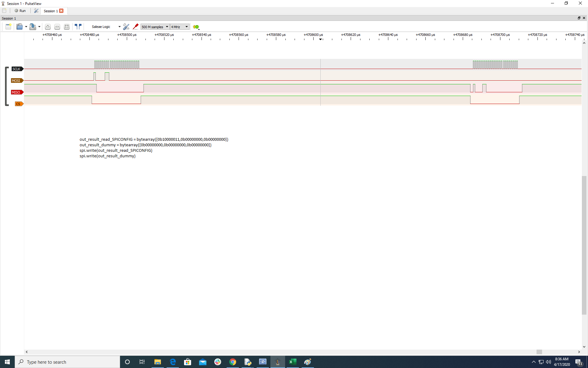Click the spi.write(out_result_dummy) text line
Screen dimensions: 588x368
pyautogui.click(x=107, y=156)
